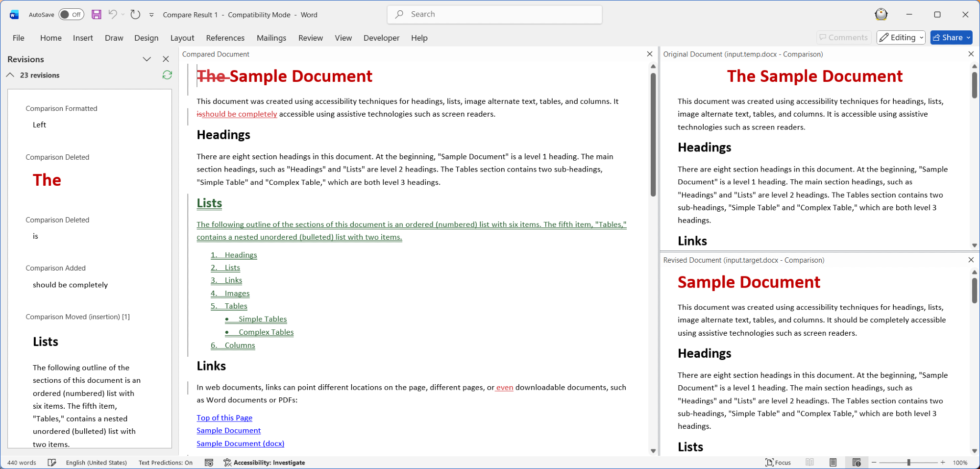980x469 pixels.
Task: Click the Save icon in title bar
Action: coord(97,15)
